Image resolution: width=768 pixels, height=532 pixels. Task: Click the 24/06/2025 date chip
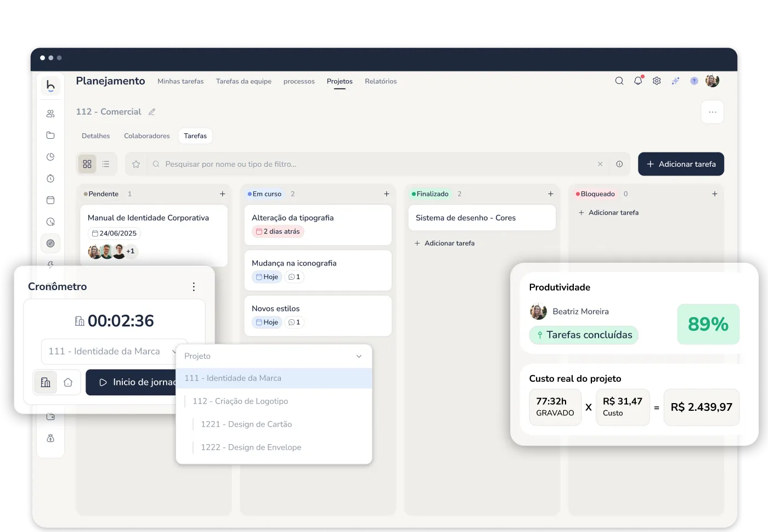(x=114, y=233)
